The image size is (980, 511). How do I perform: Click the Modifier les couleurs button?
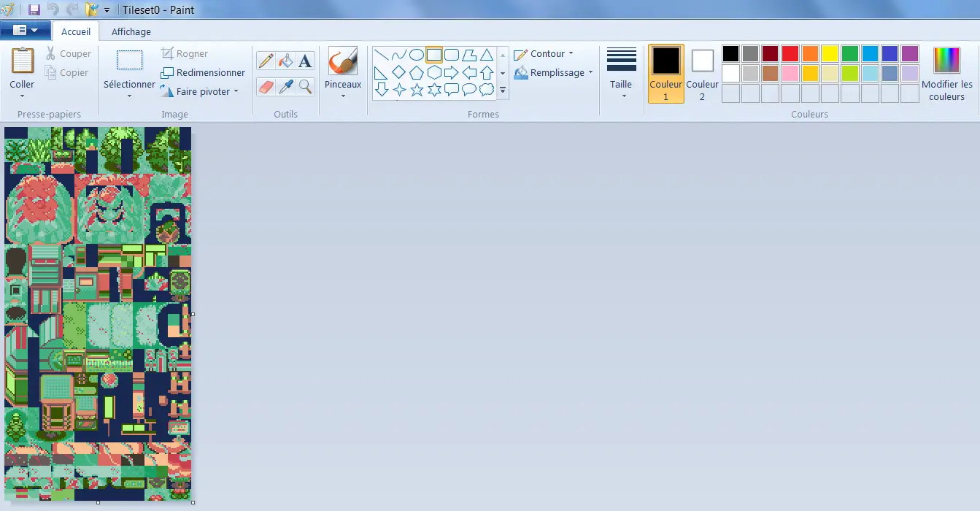(947, 73)
